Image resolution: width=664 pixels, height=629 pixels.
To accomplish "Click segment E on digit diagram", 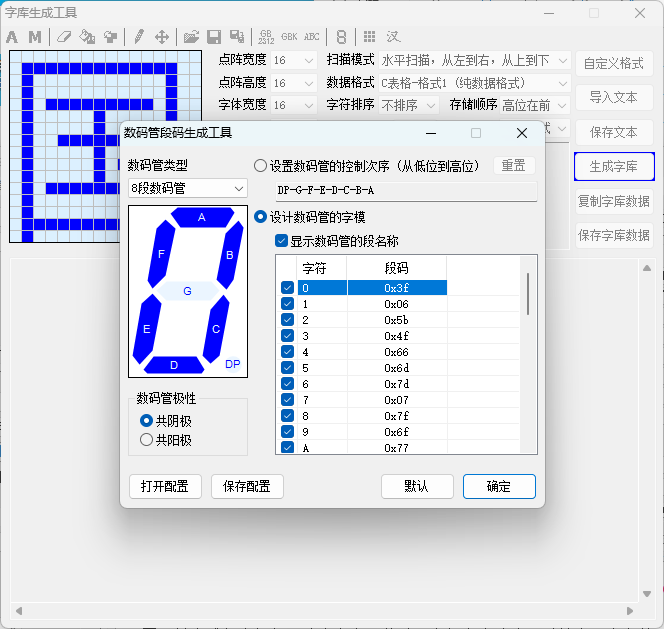I will coord(147,329).
